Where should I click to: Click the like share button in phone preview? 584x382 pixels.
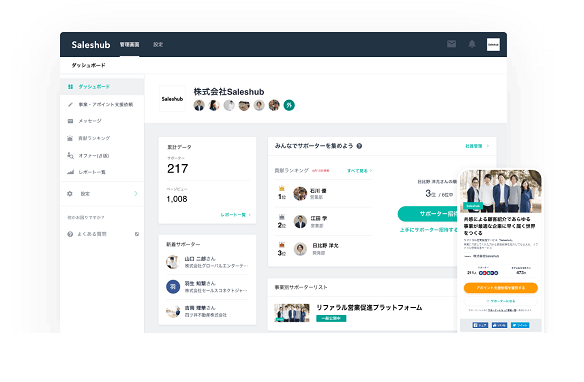click(x=499, y=325)
